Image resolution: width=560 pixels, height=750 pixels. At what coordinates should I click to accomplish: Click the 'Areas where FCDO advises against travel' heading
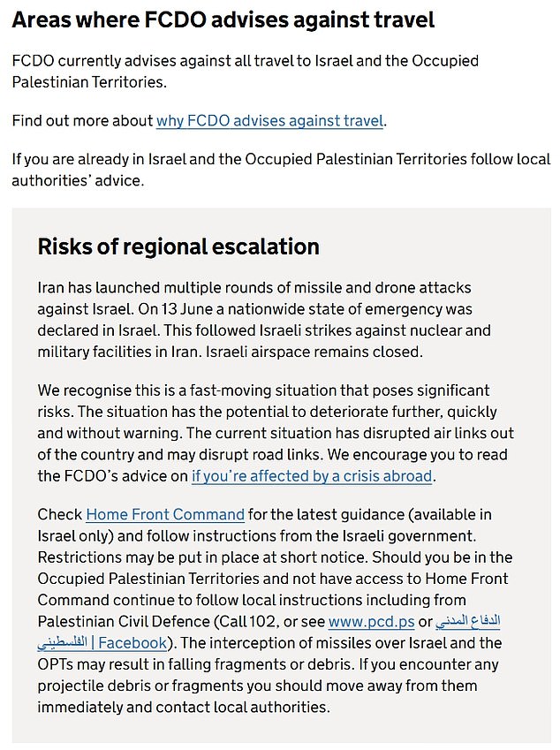point(223,20)
